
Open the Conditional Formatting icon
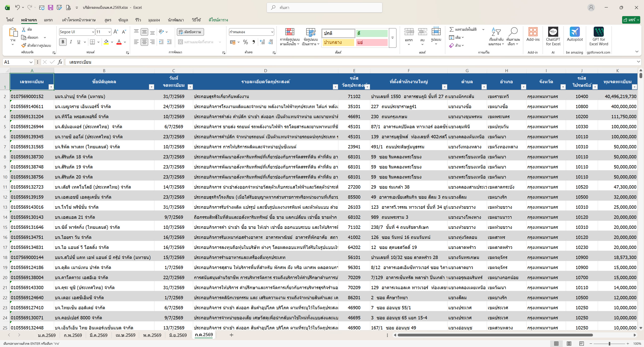click(x=290, y=32)
